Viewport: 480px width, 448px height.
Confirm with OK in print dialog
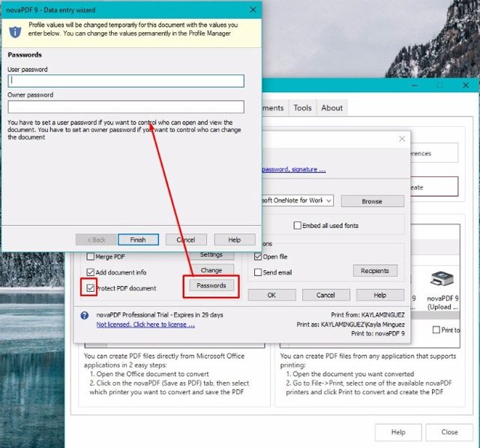[271, 295]
